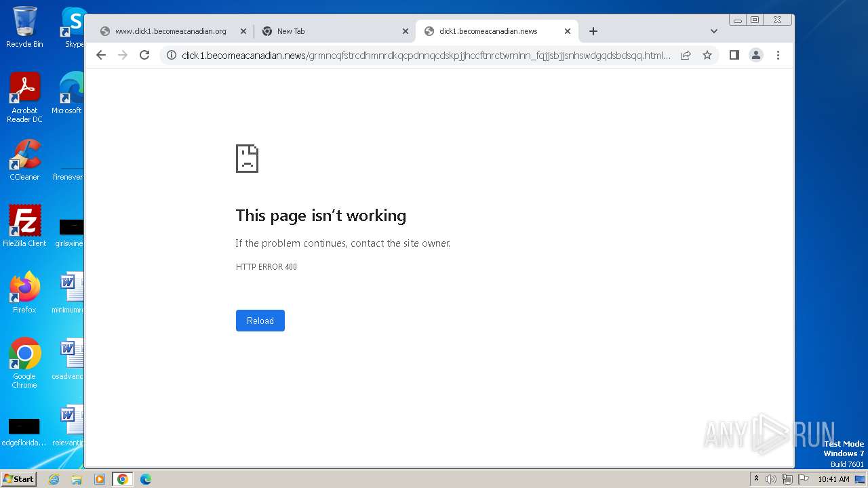Screen dimensions: 868x488
Task: Open the edgeflorida desktop file
Action: (24, 432)
